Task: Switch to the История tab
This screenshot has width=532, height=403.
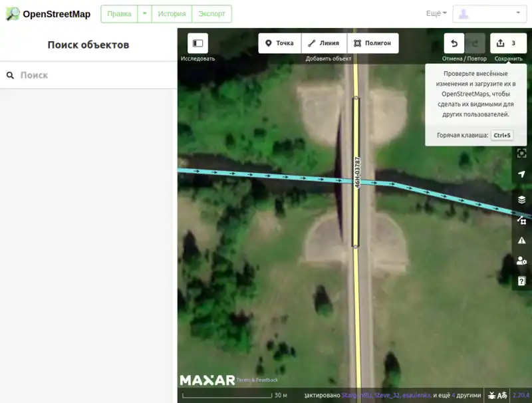Action: (172, 14)
